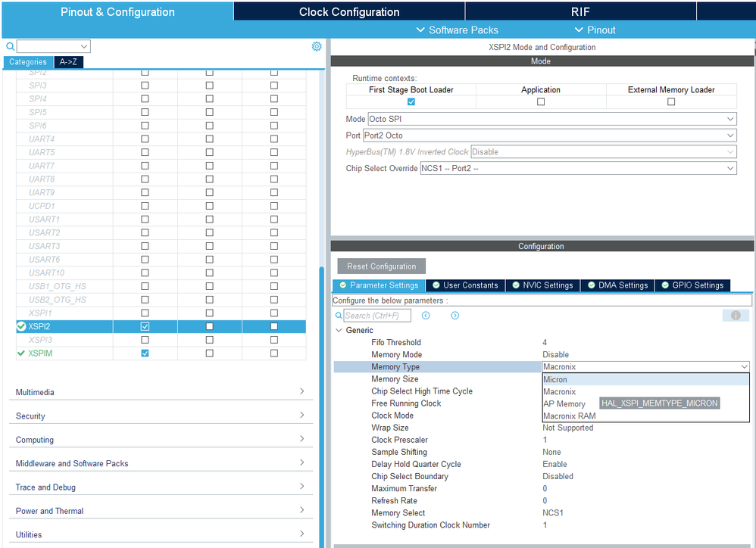Screen dimensions: 756x548
Task: Expand the Security category
Action: 161,415
